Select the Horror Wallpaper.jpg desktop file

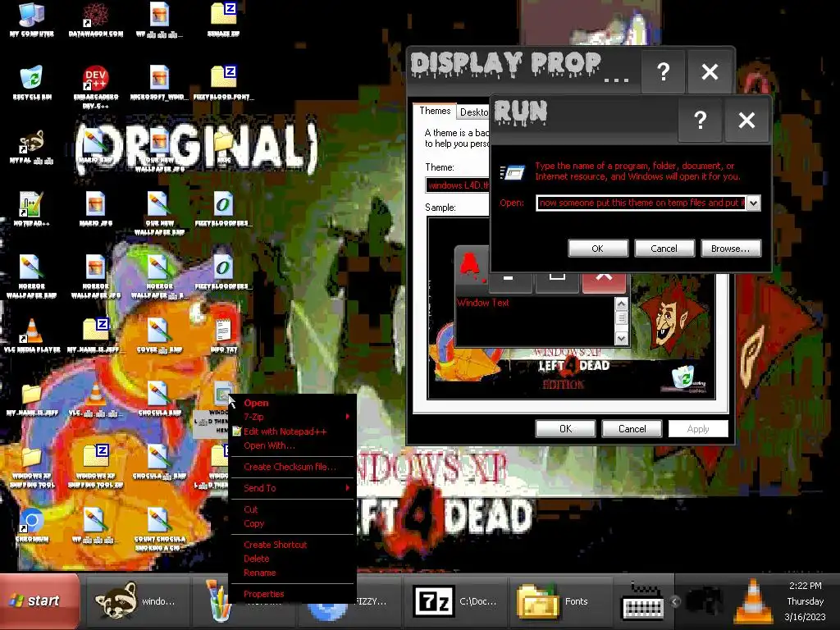[x=95, y=276]
